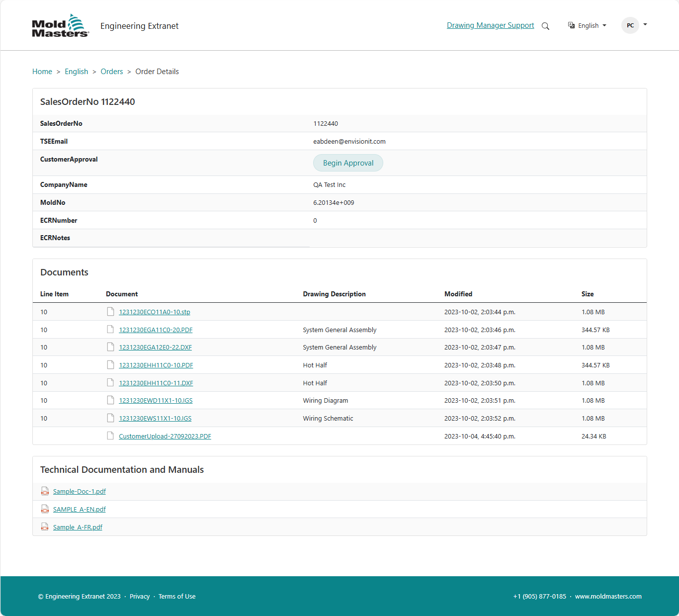This screenshot has width=679, height=616.
Task: Download 1231230EGA11C0-20.PDF document
Action: click(156, 330)
